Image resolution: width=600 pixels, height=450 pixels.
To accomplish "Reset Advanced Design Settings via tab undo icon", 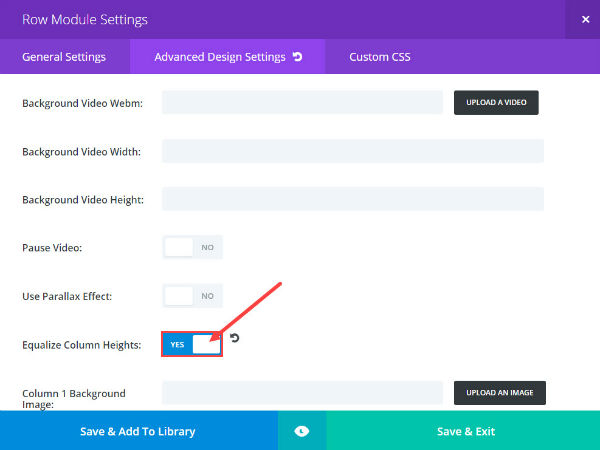I will pyautogui.click(x=297, y=57).
